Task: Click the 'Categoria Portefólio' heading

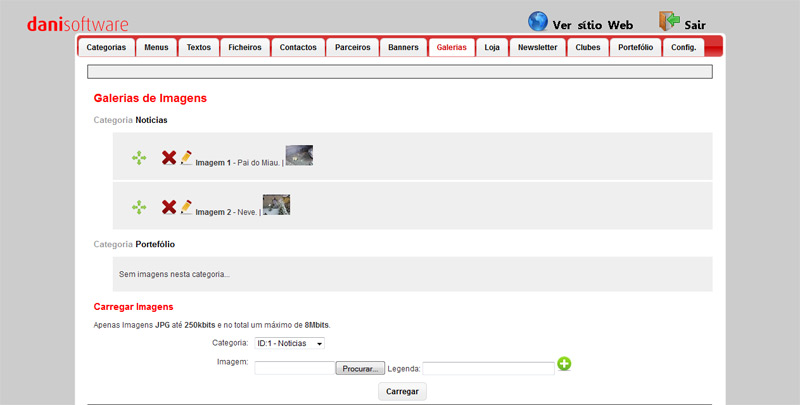Action: pos(134,245)
